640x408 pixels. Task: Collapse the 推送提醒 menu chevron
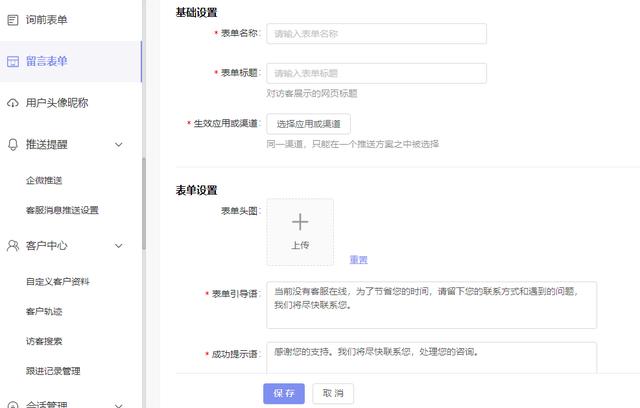pyautogui.click(x=119, y=144)
